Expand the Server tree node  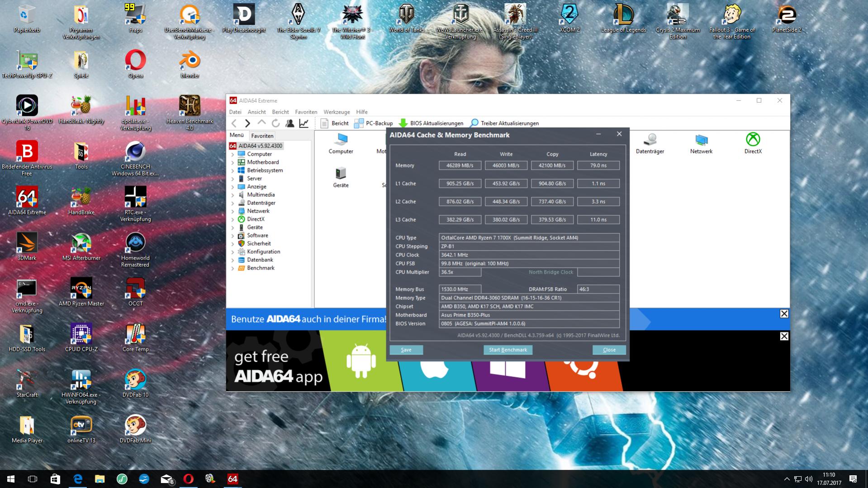coord(233,179)
